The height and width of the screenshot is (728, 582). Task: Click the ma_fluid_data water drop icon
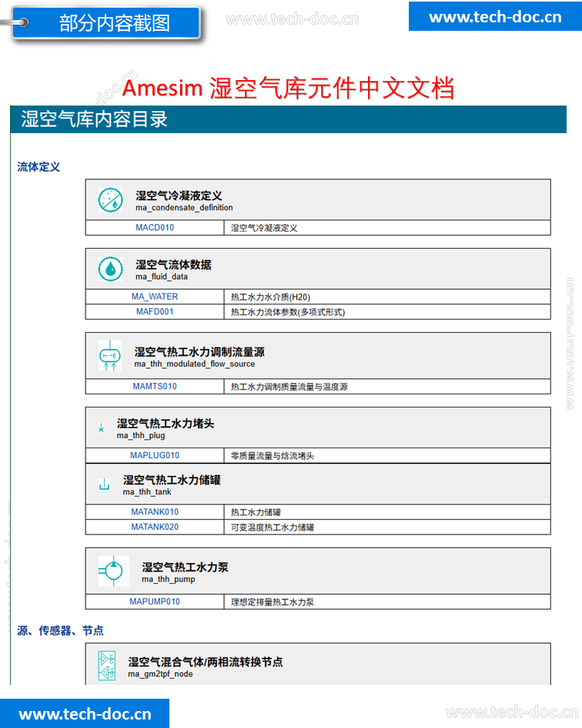[x=110, y=269]
